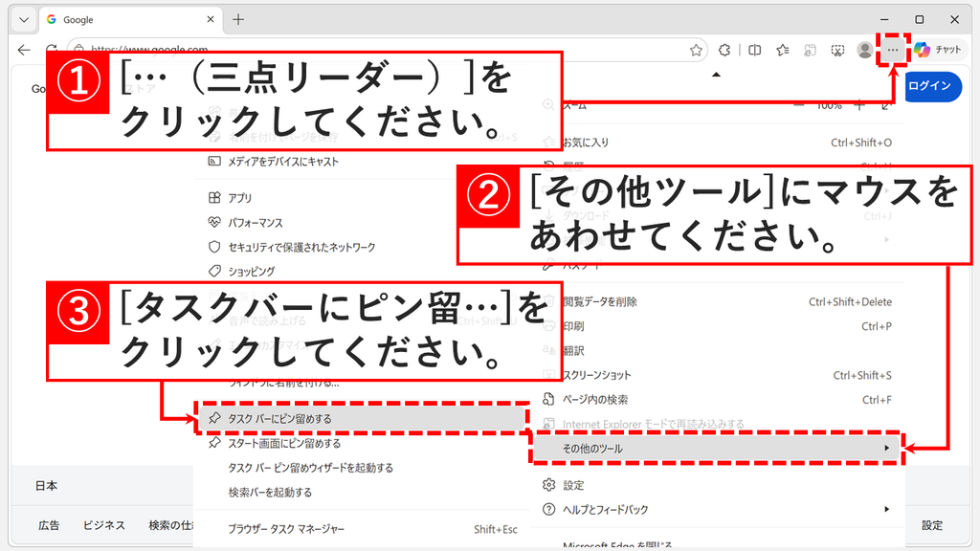Open ビジネス link in page footer

point(103,525)
